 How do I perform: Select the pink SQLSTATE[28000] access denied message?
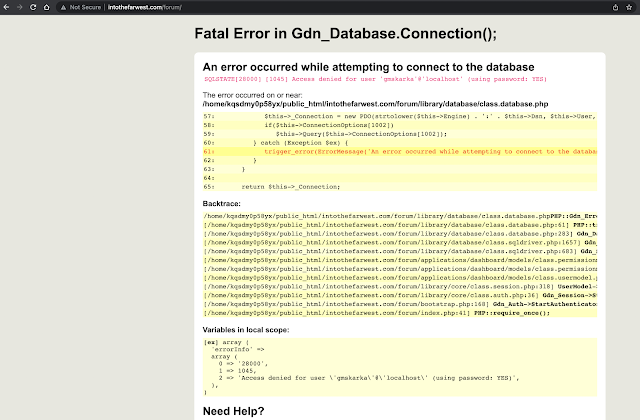tap(375, 79)
